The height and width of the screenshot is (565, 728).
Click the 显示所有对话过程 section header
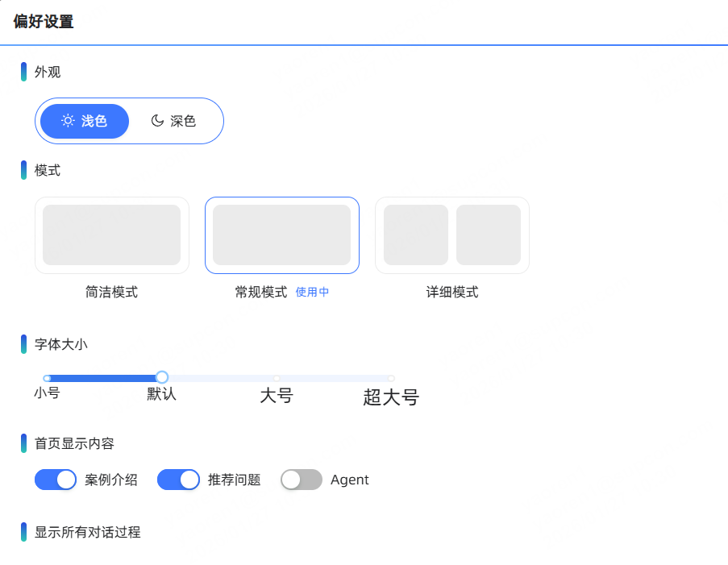[x=86, y=532]
